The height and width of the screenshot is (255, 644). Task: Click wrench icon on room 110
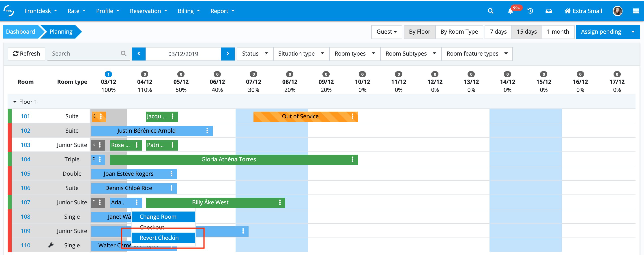pyautogui.click(x=51, y=245)
